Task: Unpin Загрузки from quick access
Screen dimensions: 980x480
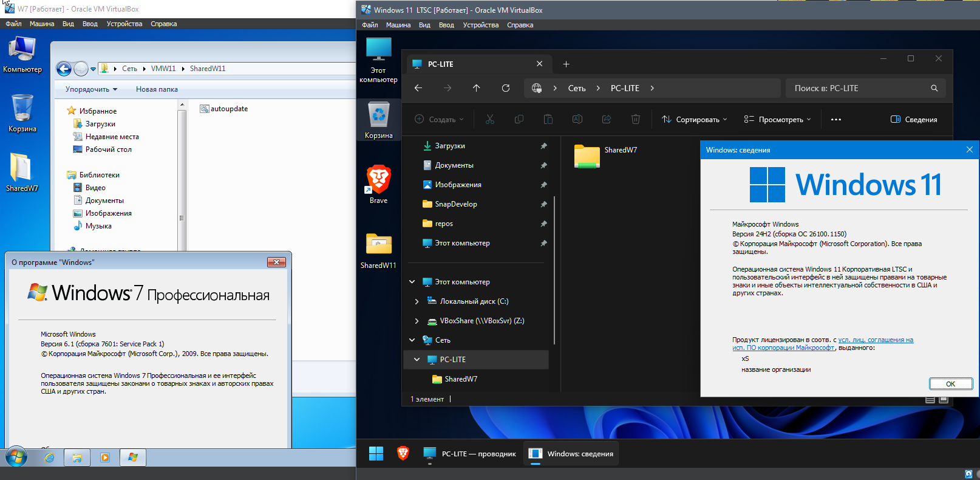Action: pos(543,146)
